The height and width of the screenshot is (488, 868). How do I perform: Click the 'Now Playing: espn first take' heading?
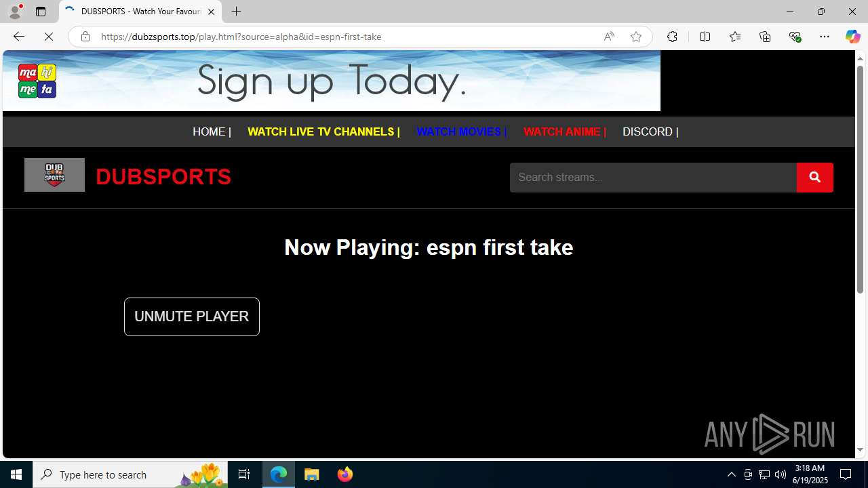(429, 247)
